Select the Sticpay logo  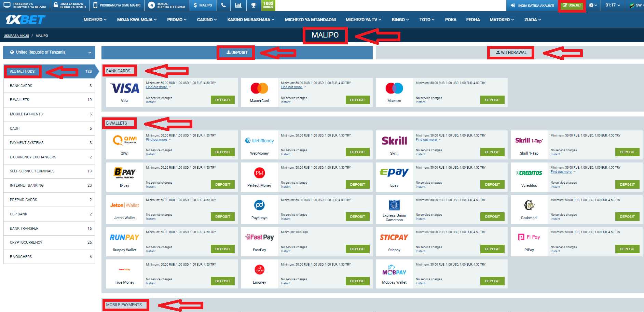pos(394,237)
